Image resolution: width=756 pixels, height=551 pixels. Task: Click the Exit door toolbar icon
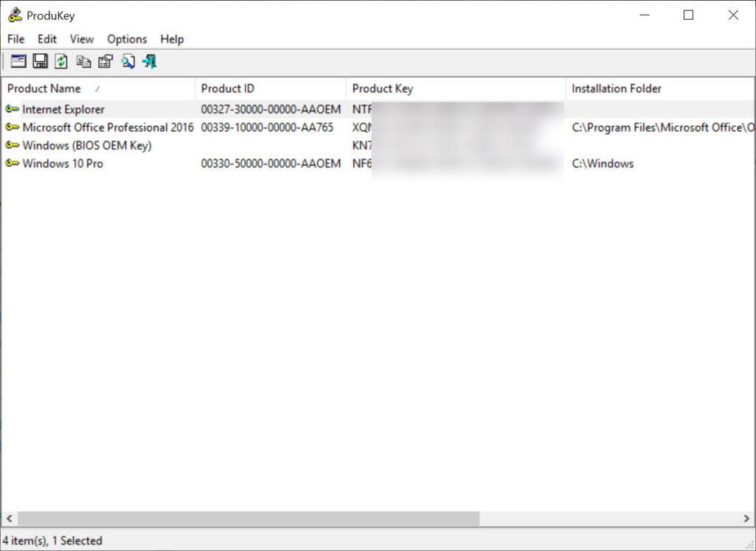pyautogui.click(x=149, y=61)
